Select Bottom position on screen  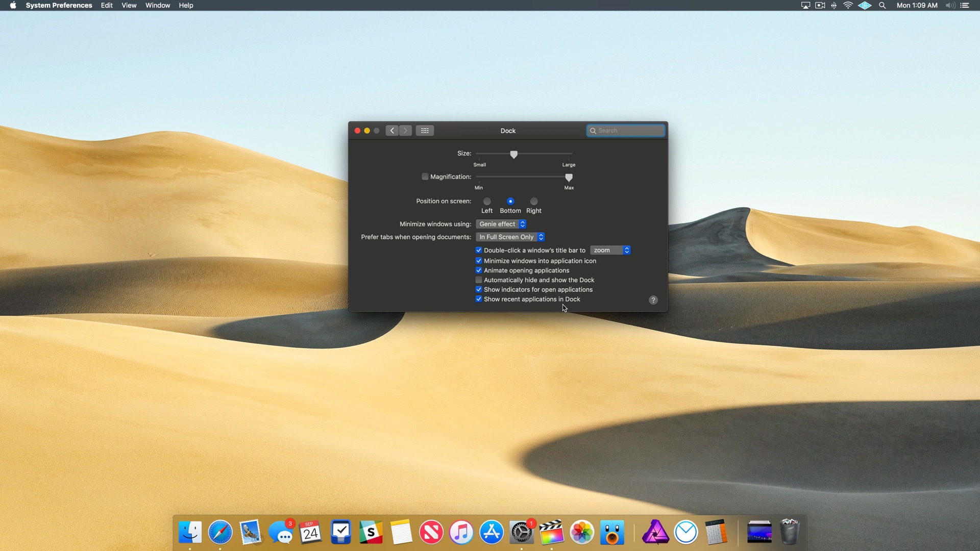point(509,201)
